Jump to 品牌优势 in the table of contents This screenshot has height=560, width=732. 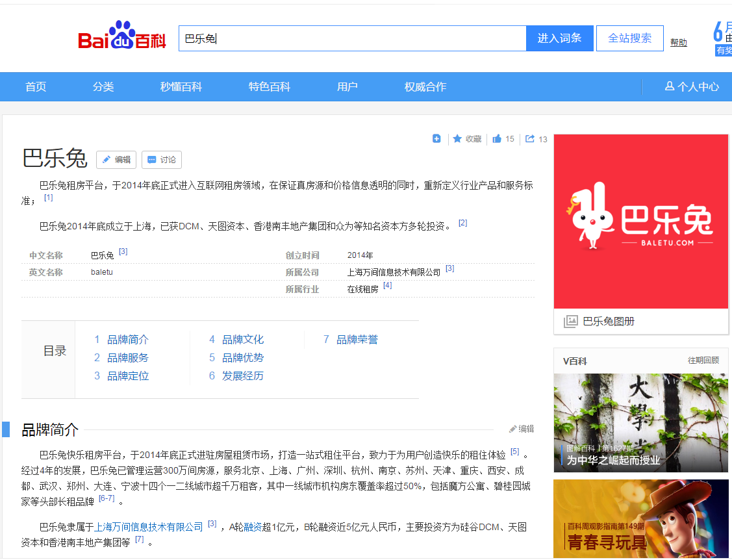[x=243, y=358]
